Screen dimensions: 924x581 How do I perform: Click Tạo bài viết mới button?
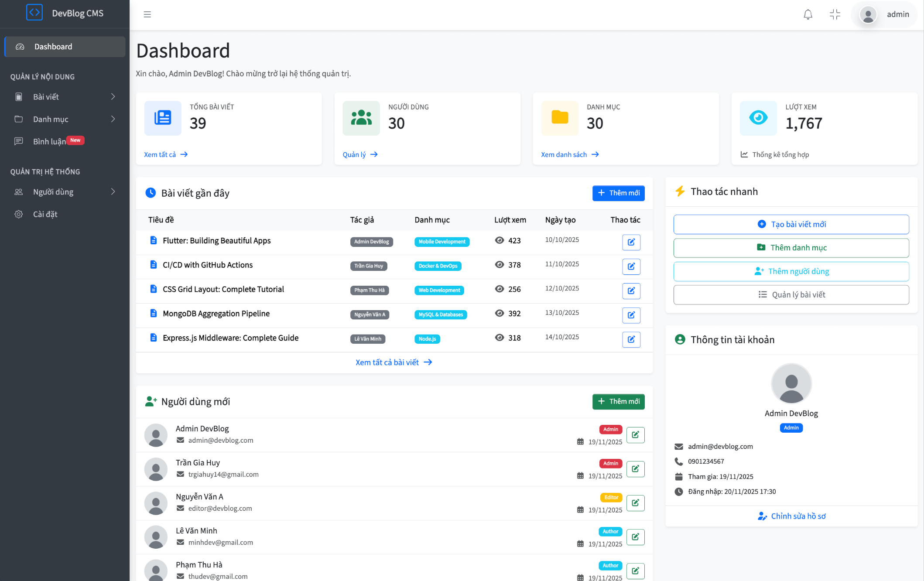pos(791,224)
